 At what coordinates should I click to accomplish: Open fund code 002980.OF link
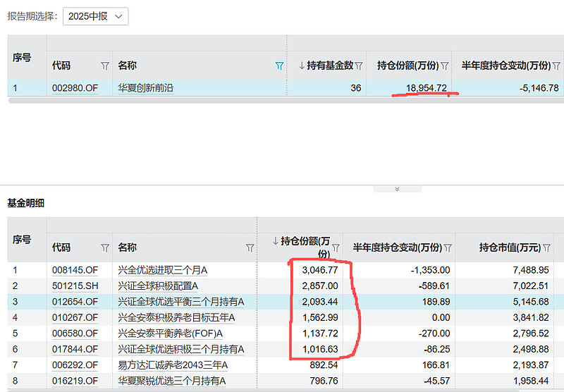pos(75,88)
